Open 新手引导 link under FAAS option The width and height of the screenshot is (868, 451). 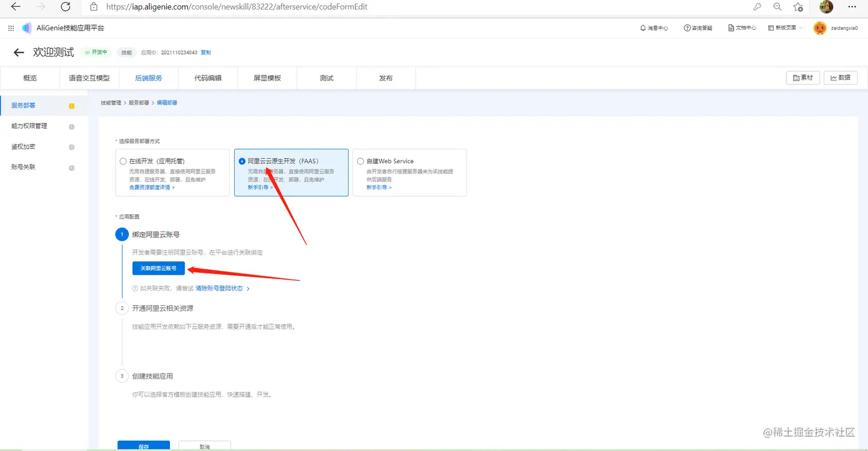(x=260, y=187)
